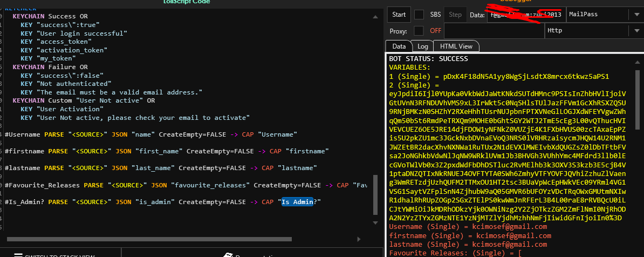Switch to the Data tab
The image size is (644, 257).
pos(399,46)
